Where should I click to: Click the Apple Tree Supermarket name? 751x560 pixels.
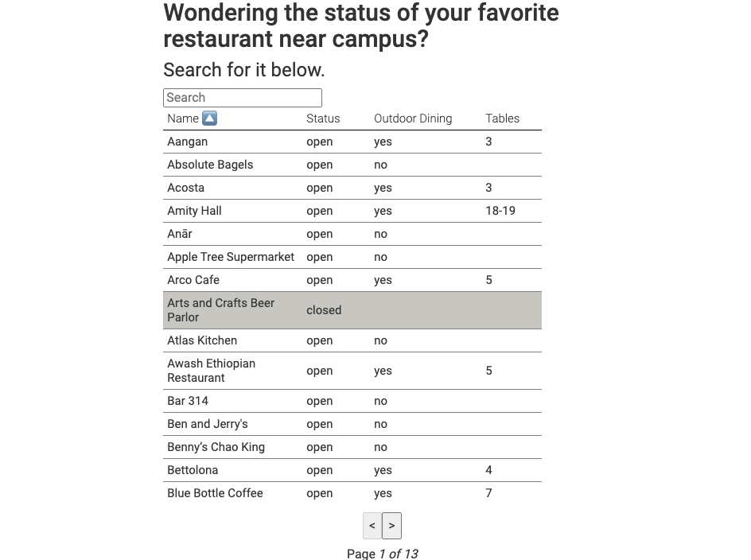231,257
